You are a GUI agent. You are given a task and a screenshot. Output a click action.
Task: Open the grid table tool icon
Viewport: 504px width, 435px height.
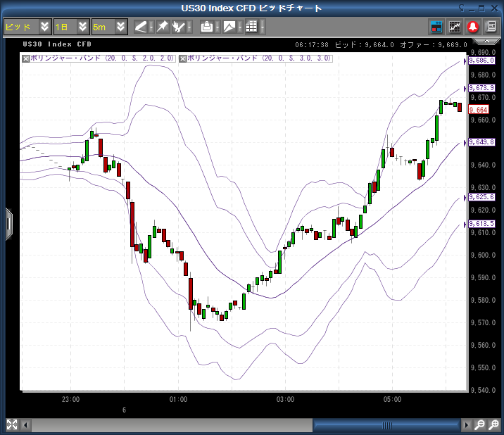pos(251,27)
